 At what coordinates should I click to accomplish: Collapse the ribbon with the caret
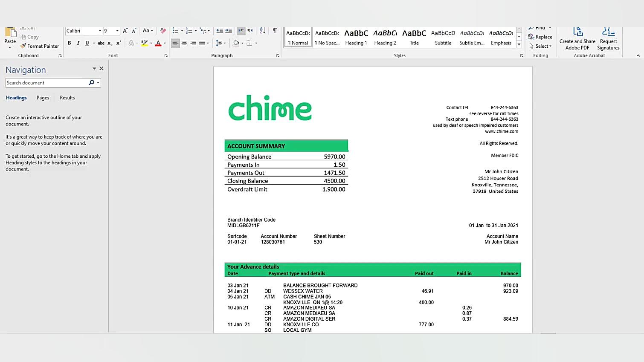pyautogui.click(x=638, y=56)
